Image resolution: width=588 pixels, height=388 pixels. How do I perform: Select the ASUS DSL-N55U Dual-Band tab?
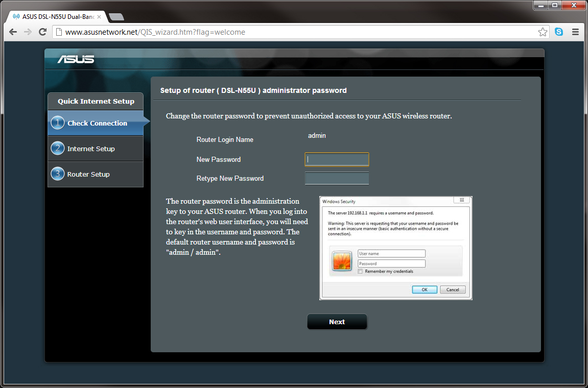(56, 17)
